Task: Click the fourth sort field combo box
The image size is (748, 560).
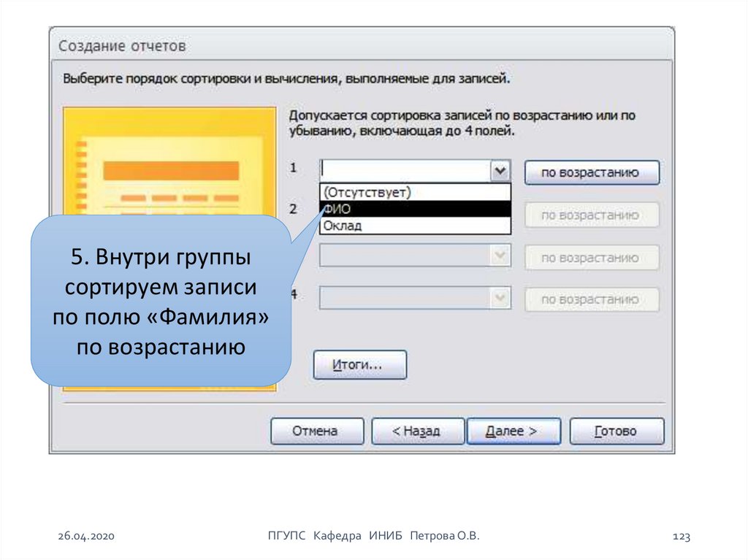Action: point(404,298)
